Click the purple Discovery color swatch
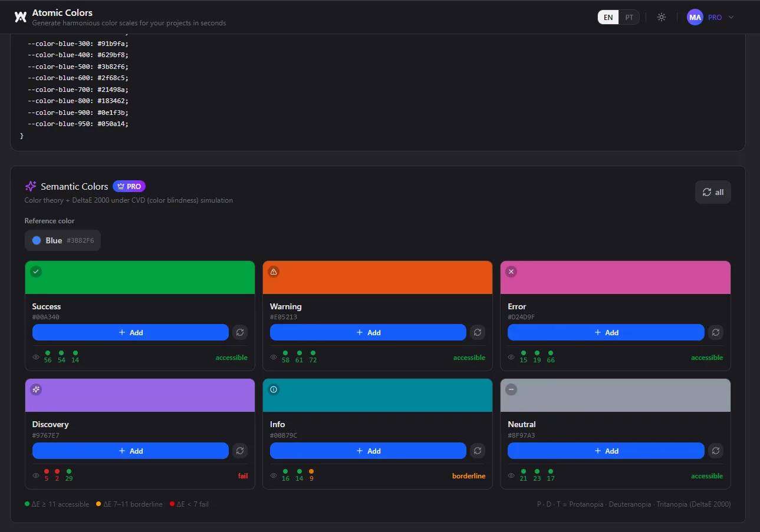The height and width of the screenshot is (532, 760). 140,395
